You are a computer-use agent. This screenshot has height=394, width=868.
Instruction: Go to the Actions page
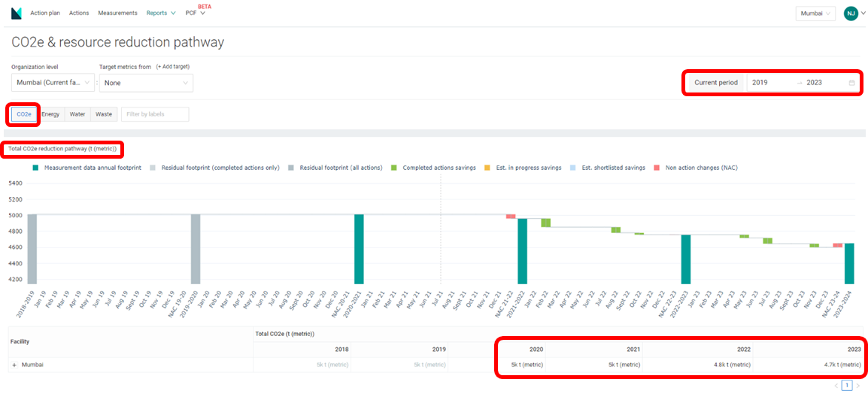point(79,13)
